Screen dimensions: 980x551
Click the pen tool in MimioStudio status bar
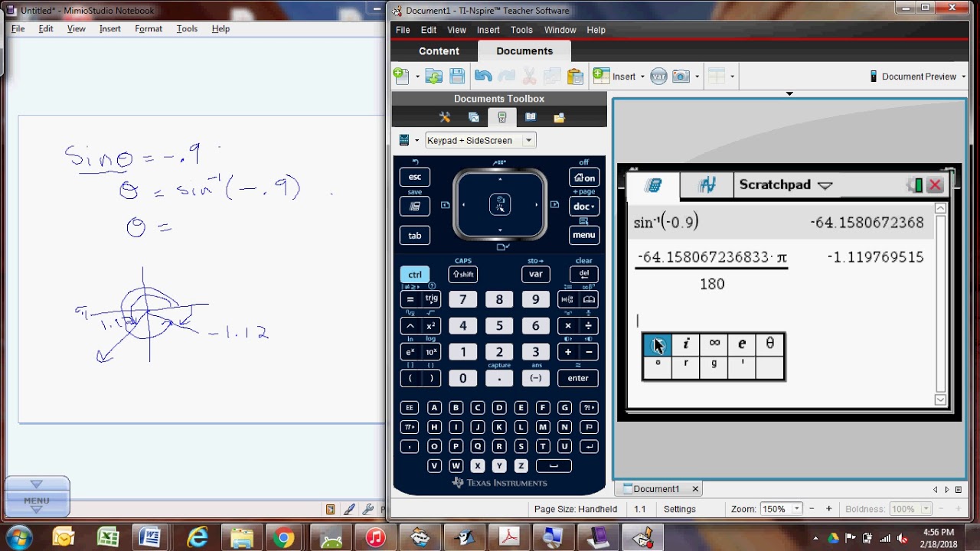coord(350,509)
